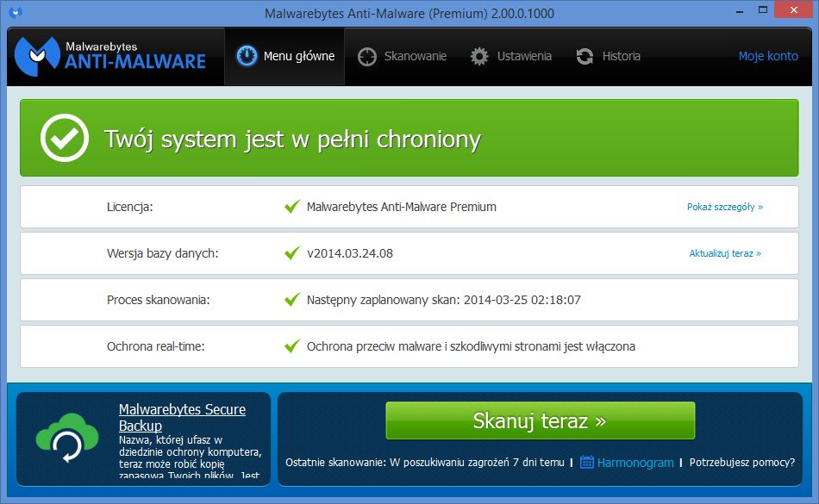Open the Moje konto link

point(768,56)
